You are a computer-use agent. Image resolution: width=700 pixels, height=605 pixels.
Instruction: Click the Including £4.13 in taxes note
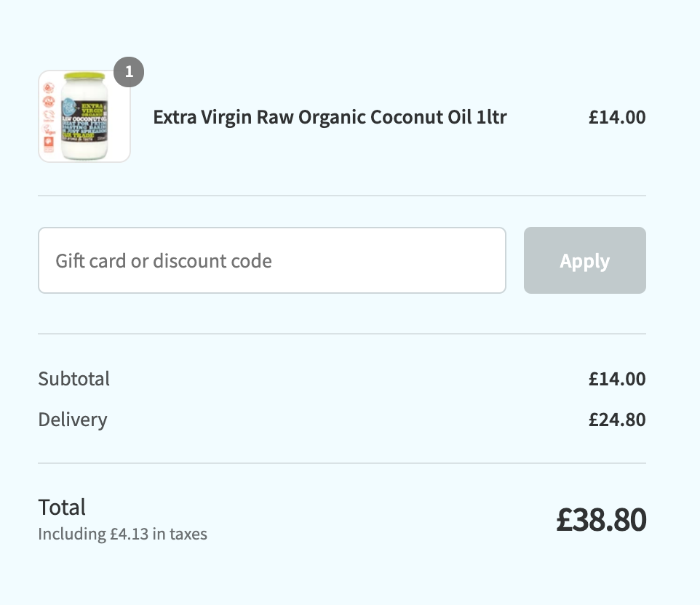click(122, 534)
